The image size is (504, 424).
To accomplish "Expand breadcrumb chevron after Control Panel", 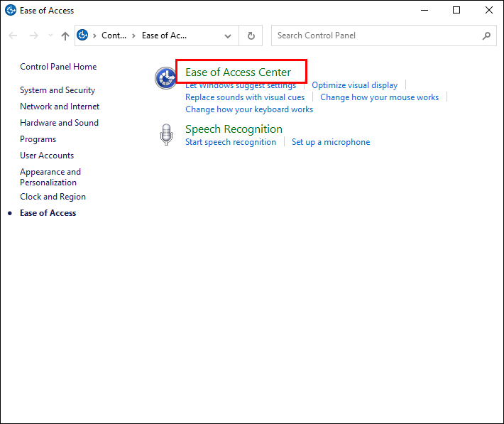I will pyautogui.click(x=134, y=36).
